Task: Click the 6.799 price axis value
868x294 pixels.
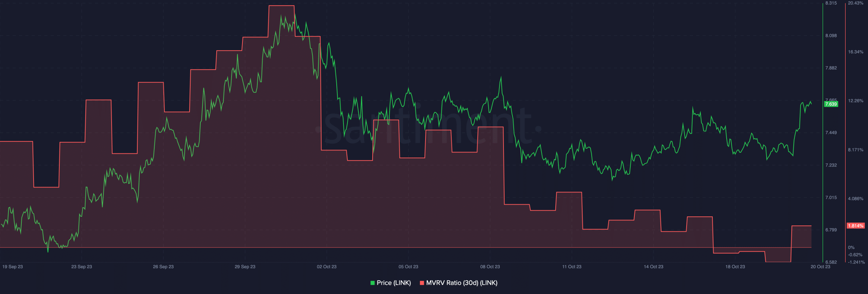Action: point(831,230)
